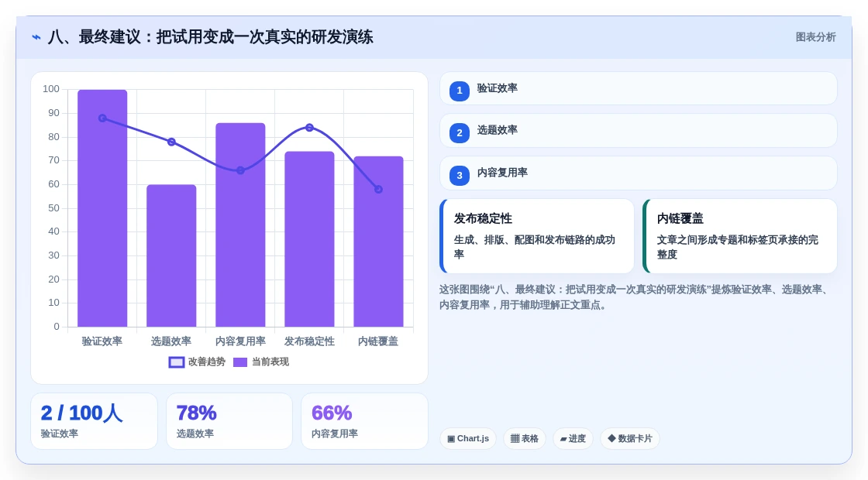Click the number 3 badge for 内容复用率
The image size is (868, 480).
(x=460, y=175)
